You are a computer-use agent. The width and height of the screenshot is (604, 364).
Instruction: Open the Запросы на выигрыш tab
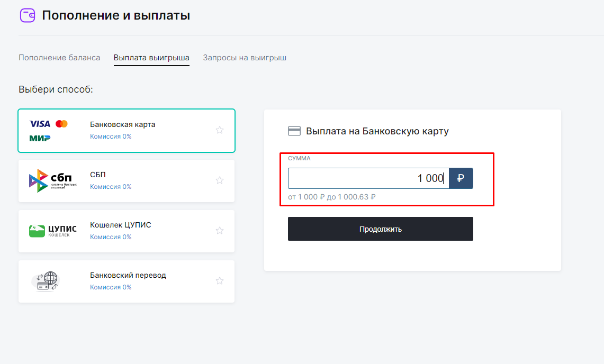pyautogui.click(x=244, y=57)
